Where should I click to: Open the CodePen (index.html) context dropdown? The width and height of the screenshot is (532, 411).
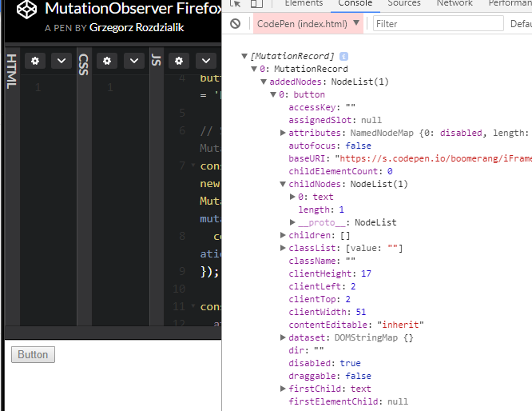(x=308, y=23)
